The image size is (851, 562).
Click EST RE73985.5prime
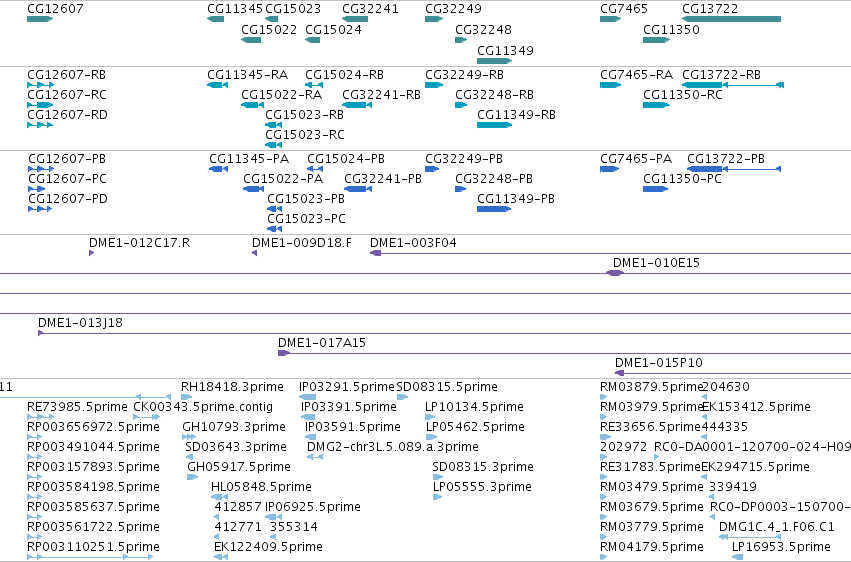pyautogui.click(x=77, y=407)
